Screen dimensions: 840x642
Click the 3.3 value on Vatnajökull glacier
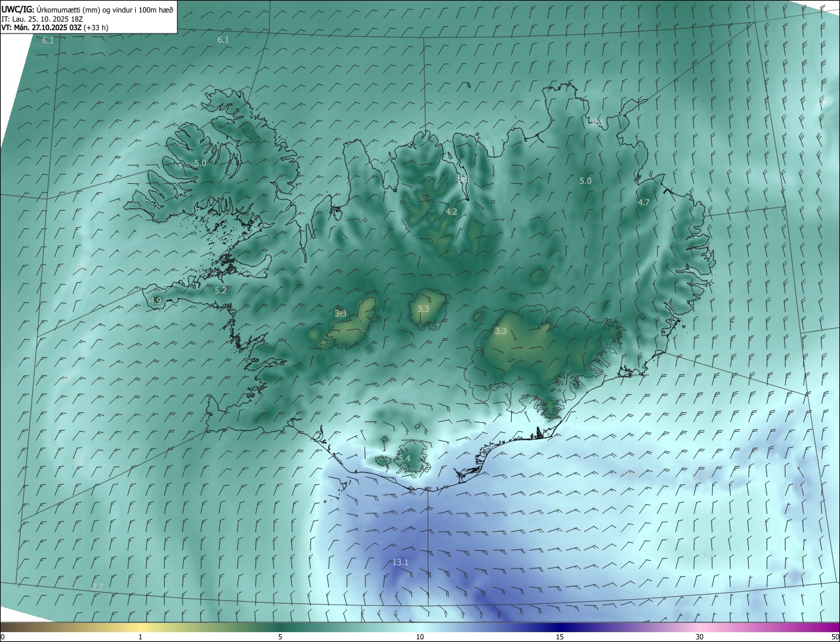(x=501, y=332)
